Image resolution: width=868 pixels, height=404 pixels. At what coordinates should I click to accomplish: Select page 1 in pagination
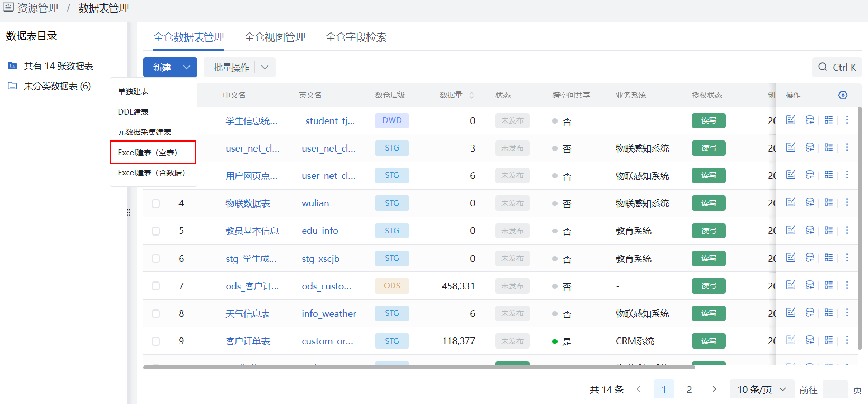664,389
